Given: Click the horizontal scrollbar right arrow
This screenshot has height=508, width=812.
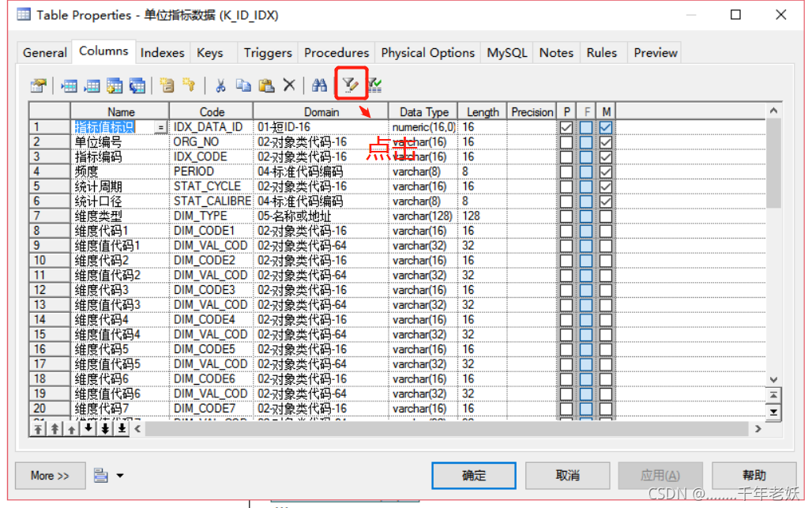Looking at the screenshot, I should pos(758,429).
